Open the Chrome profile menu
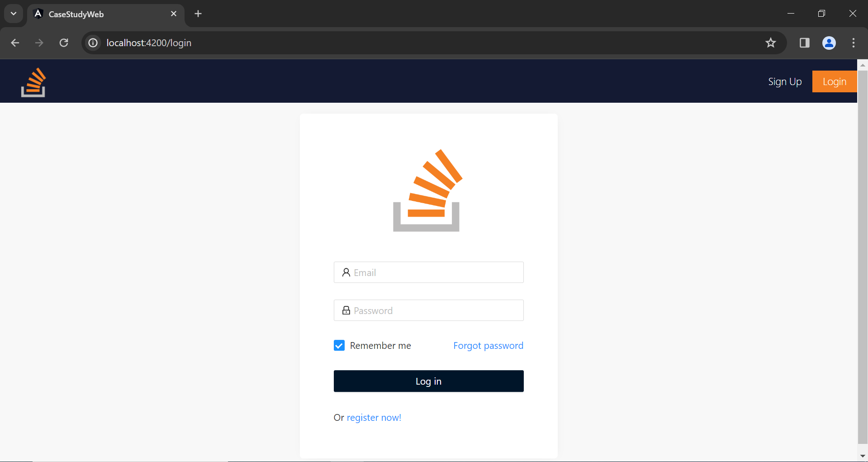868x462 pixels. (829, 43)
